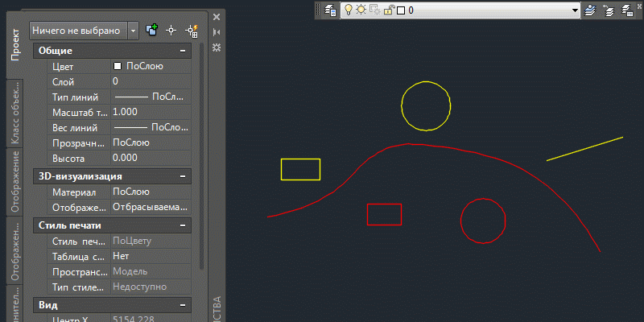644x322 pixels.
Task: Select the yellow line in the drawing
Action: pos(585,149)
